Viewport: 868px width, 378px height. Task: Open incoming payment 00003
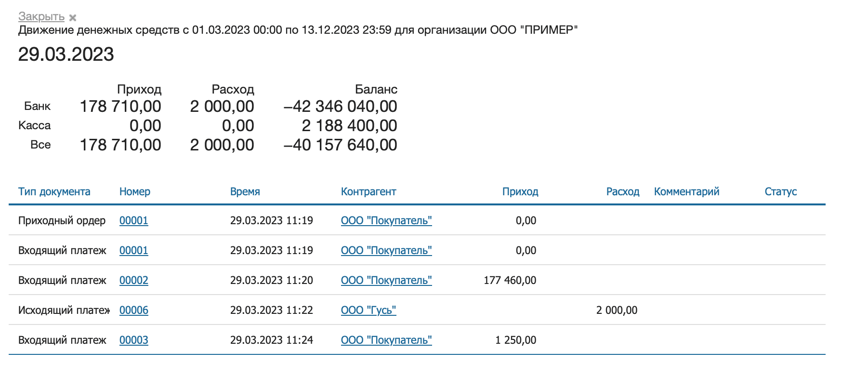click(133, 340)
